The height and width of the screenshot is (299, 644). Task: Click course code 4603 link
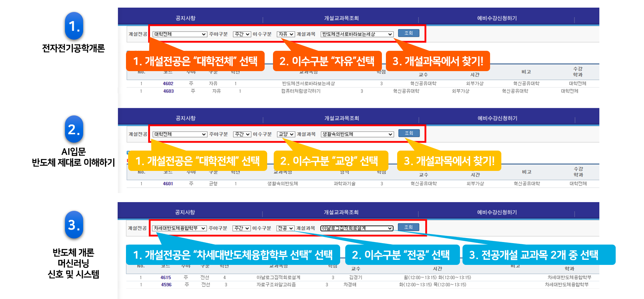tap(168, 91)
